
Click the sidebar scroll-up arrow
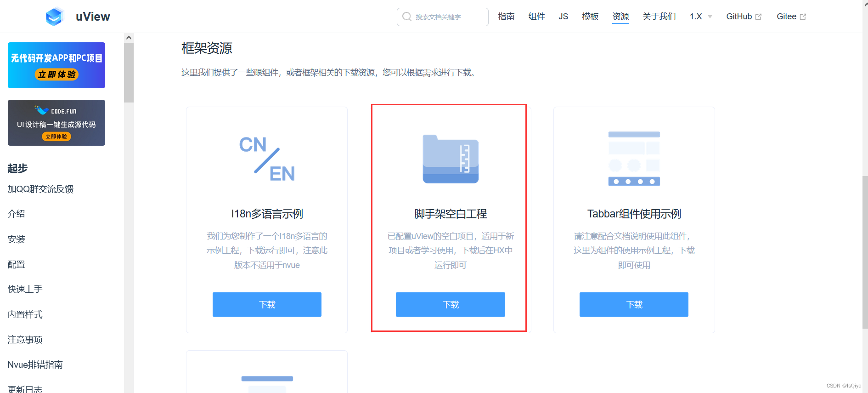[x=129, y=38]
